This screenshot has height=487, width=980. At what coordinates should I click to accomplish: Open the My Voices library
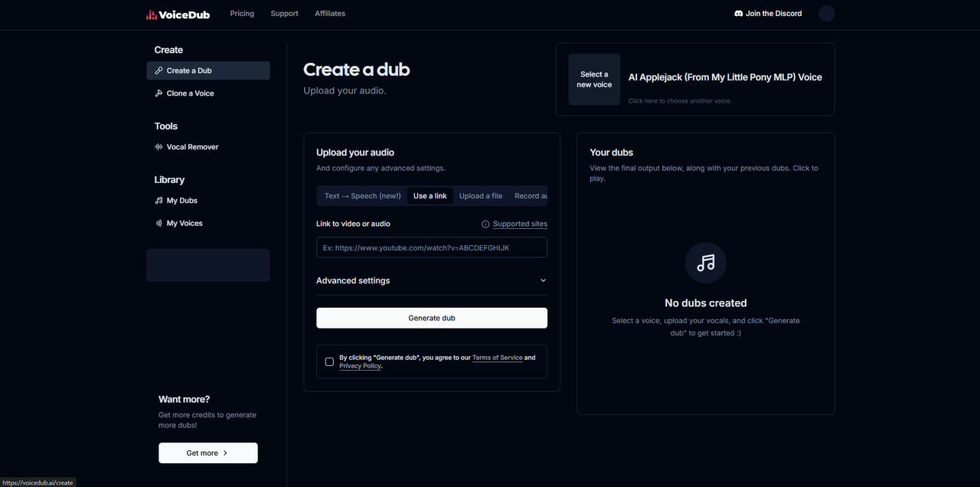208,224
